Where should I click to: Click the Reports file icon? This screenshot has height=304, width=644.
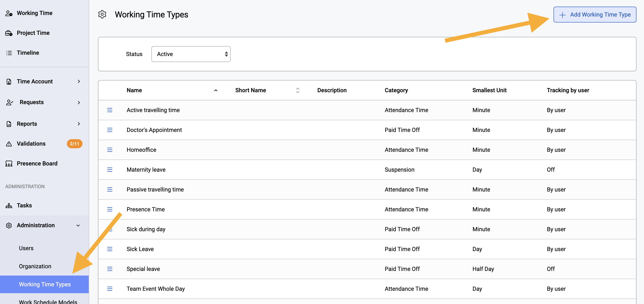point(9,124)
